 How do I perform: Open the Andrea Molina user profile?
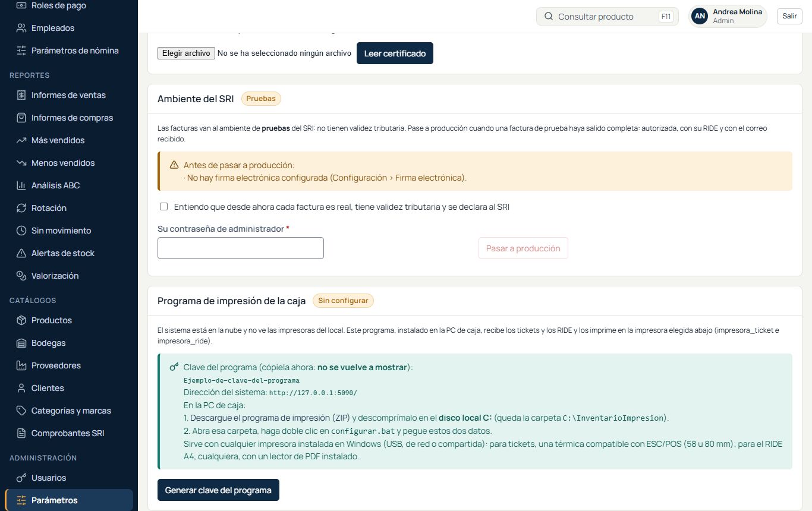[x=728, y=16]
